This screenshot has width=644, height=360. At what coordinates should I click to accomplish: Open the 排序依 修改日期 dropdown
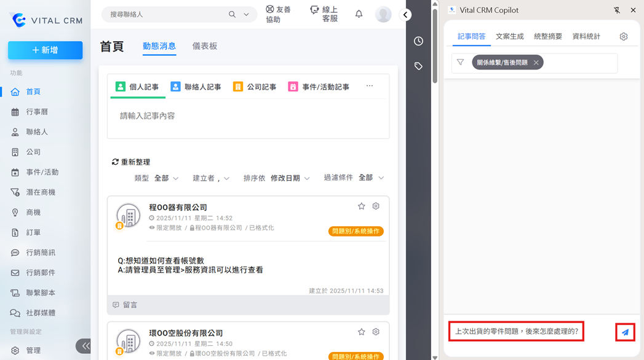[x=289, y=178]
